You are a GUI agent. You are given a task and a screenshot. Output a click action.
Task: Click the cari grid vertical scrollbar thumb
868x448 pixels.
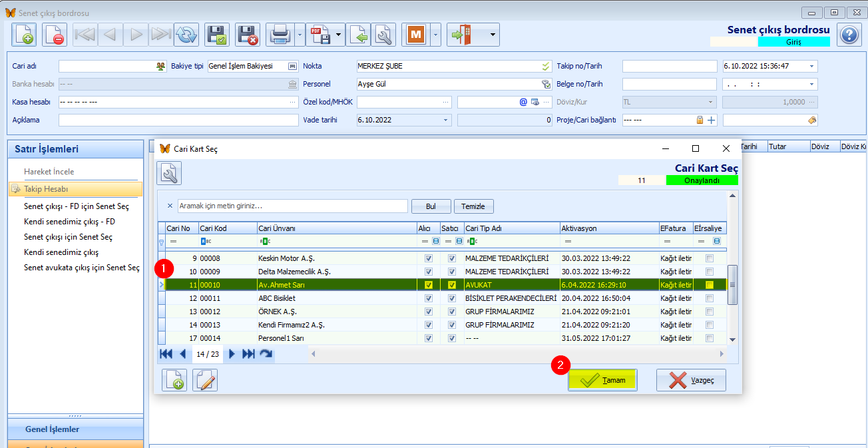[x=733, y=284]
